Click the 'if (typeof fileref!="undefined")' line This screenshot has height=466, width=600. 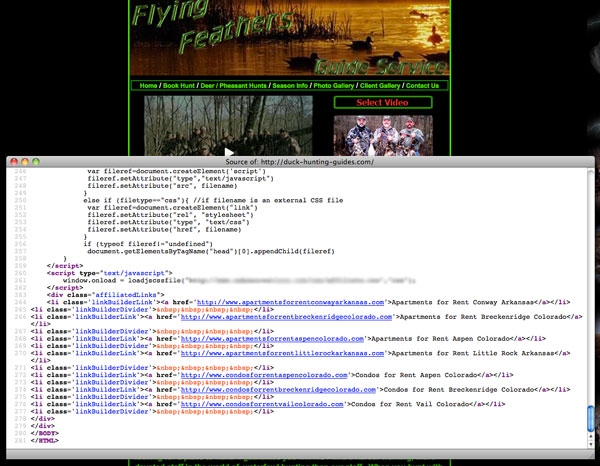coord(148,244)
